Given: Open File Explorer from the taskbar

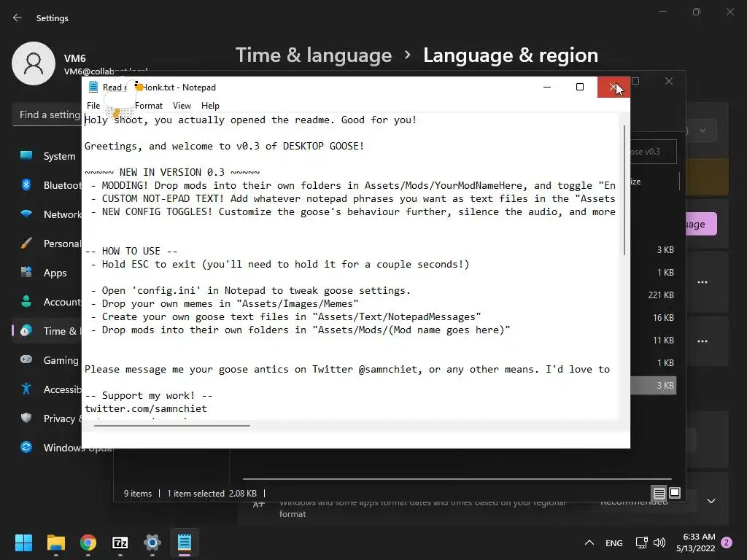Looking at the screenshot, I should (x=55, y=542).
